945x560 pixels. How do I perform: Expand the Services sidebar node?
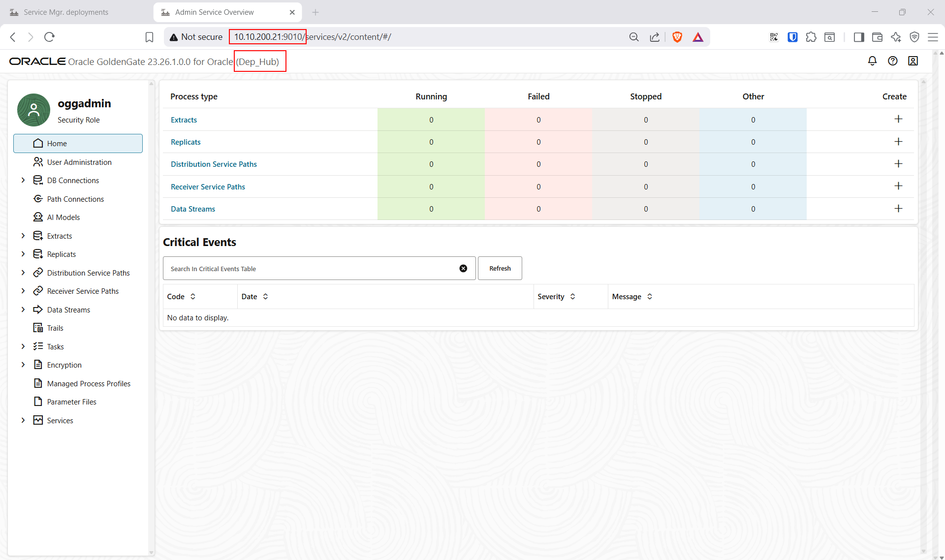coord(23,420)
